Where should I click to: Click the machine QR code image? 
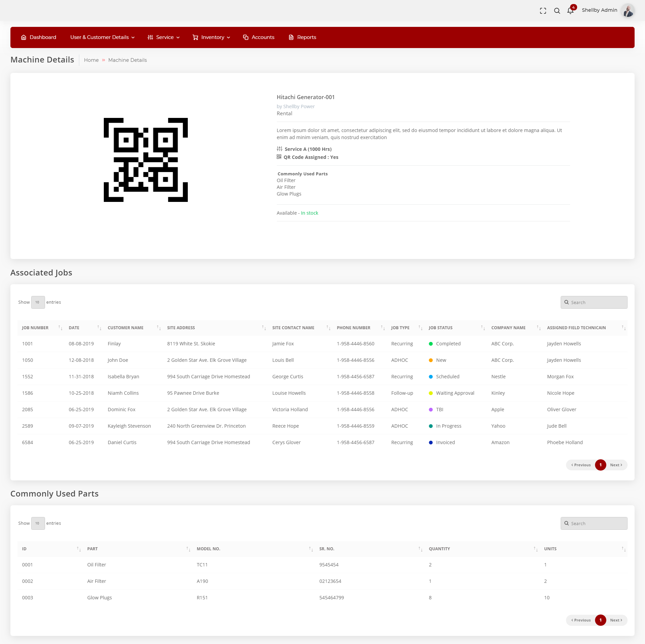[x=146, y=160]
